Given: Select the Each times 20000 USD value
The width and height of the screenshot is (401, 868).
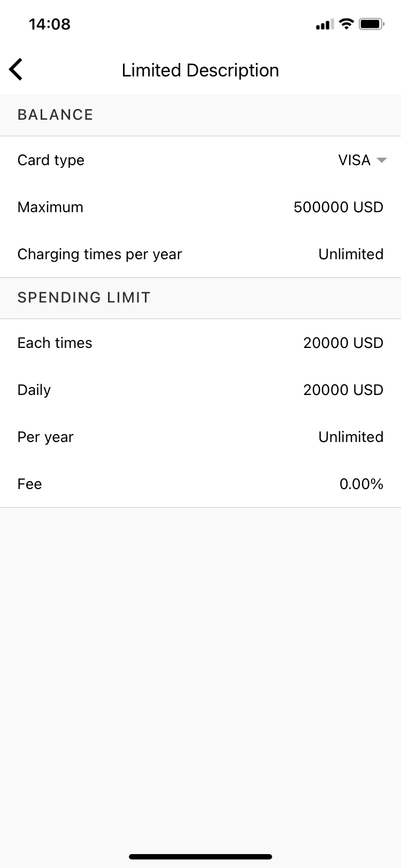Looking at the screenshot, I should pos(343,343).
